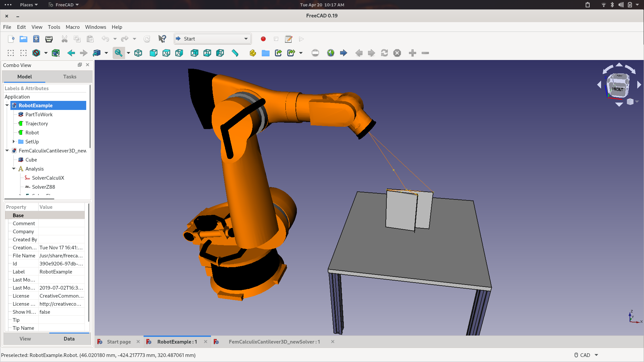Toggle draw style no-entry icon

click(x=36, y=53)
